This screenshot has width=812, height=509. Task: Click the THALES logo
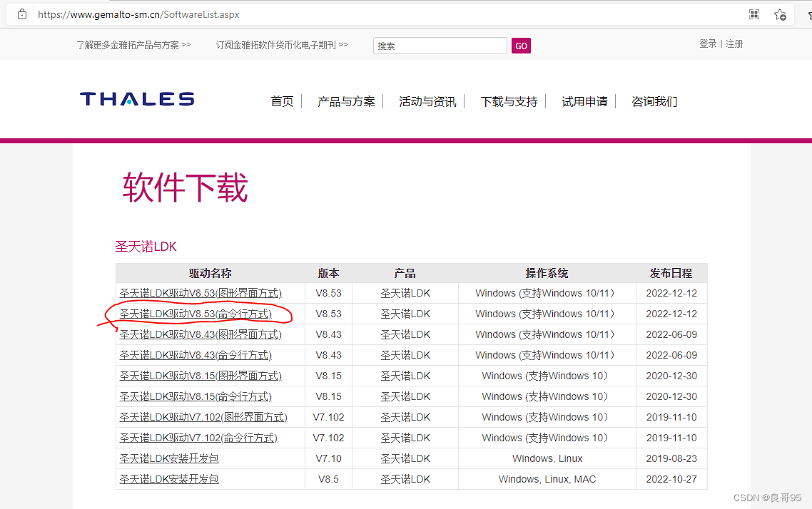tap(137, 99)
